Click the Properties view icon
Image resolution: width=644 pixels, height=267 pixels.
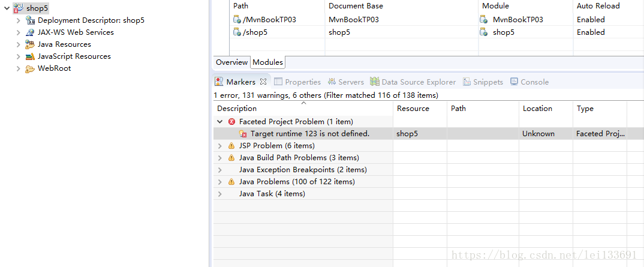click(x=278, y=82)
